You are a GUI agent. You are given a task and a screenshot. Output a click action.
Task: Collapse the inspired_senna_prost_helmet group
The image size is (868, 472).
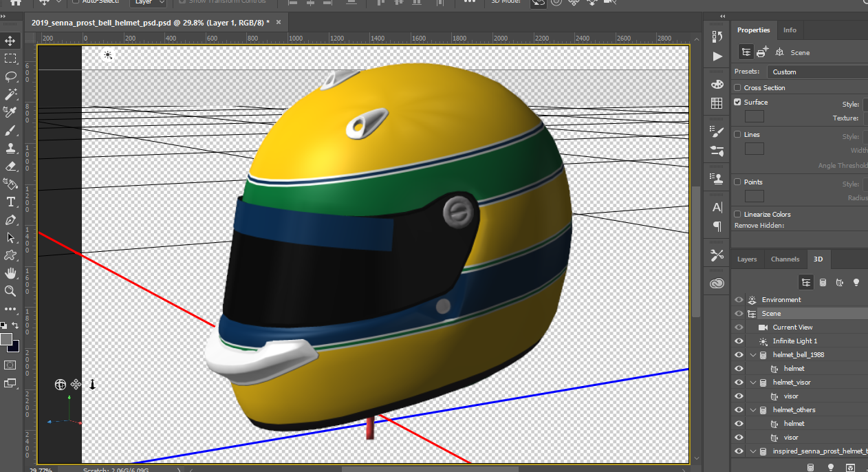click(x=752, y=451)
